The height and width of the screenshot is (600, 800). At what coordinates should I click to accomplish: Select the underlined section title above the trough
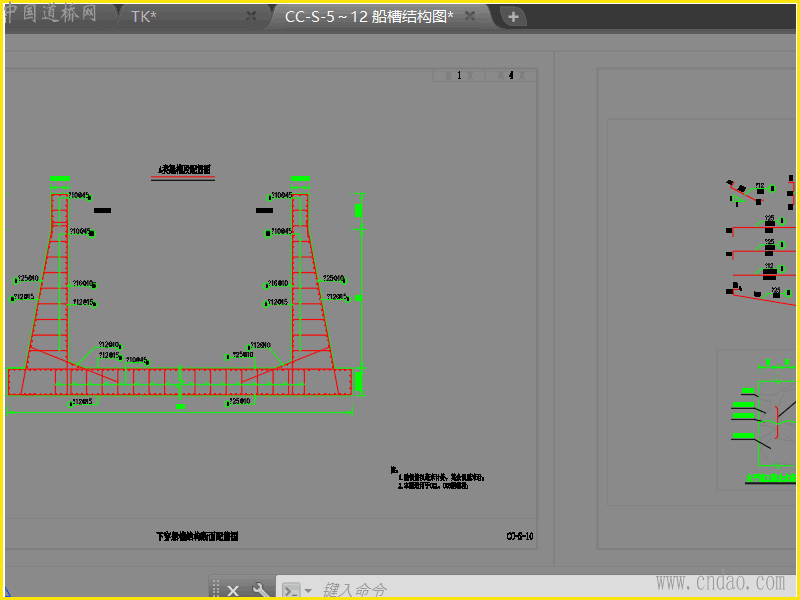(x=184, y=169)
